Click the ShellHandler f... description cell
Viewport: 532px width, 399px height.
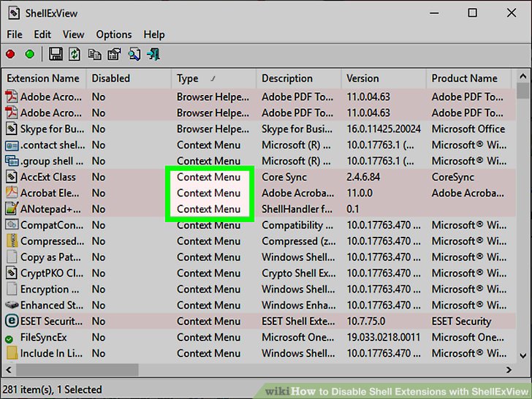coord(297,209)
